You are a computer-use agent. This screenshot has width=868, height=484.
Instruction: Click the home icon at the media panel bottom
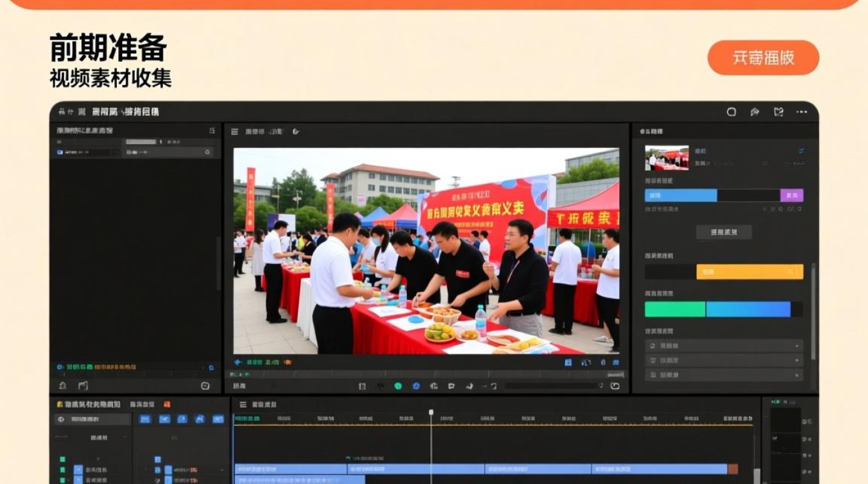coord(63,385)
